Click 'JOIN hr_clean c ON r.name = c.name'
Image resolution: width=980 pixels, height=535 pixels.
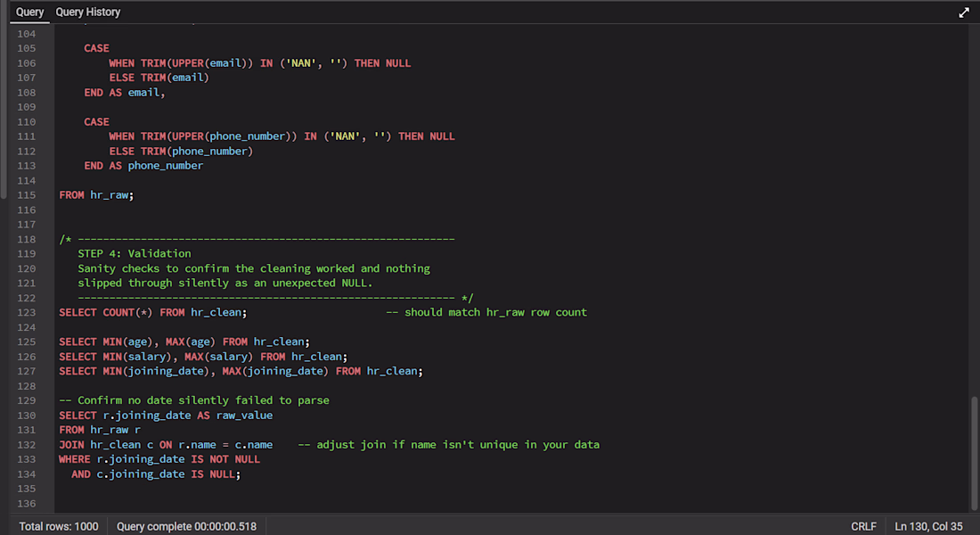(166, 445)
